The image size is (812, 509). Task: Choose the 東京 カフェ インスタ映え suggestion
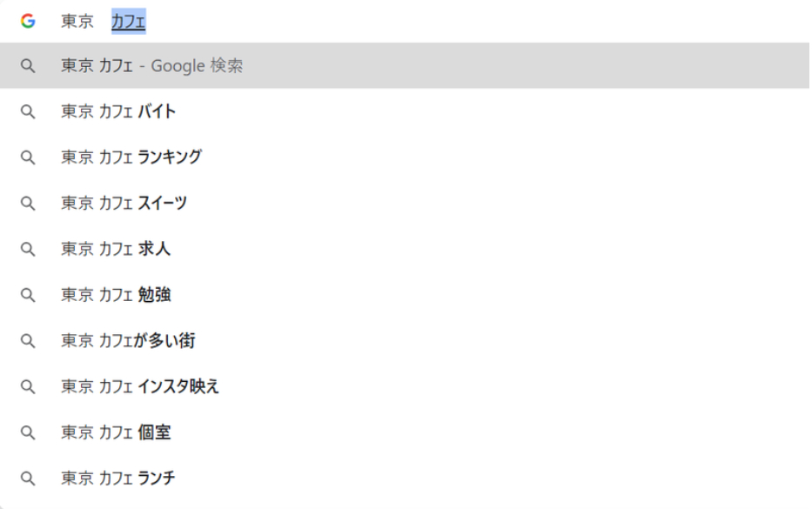pyautogui.click(x=139, y=386)
